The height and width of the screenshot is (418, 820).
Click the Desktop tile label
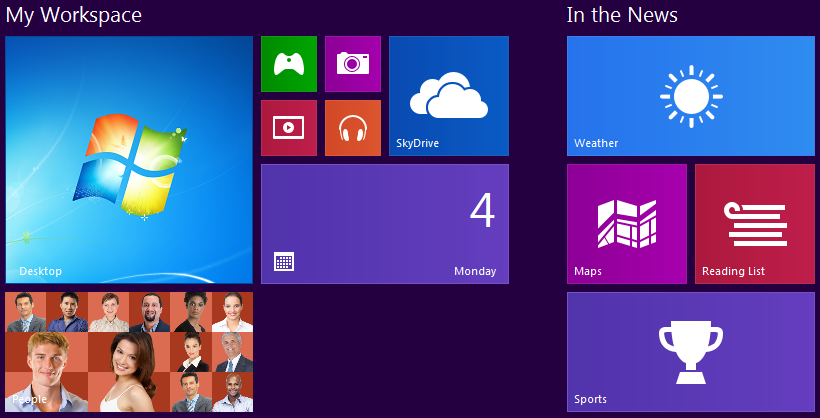(x=40, y=271)
